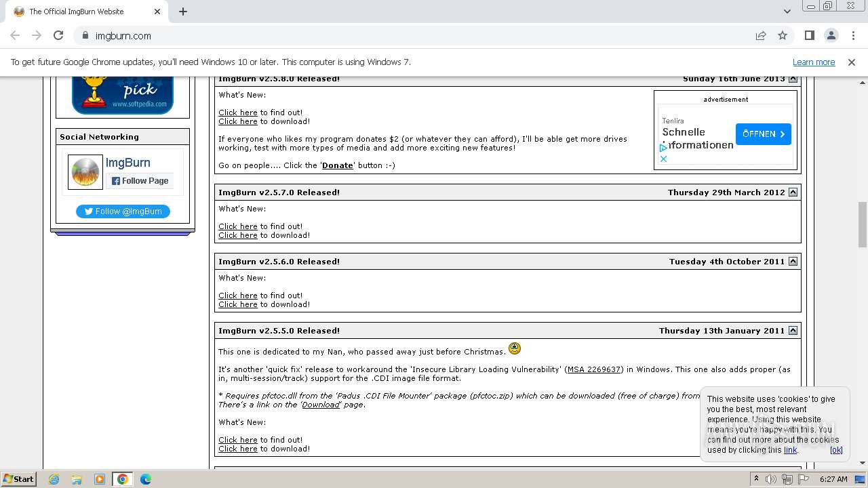Open a new tab with the plus button
Image resolution: width=868 pixels, height=488 pixels.
pyautogui.click(x=183, y=12)
